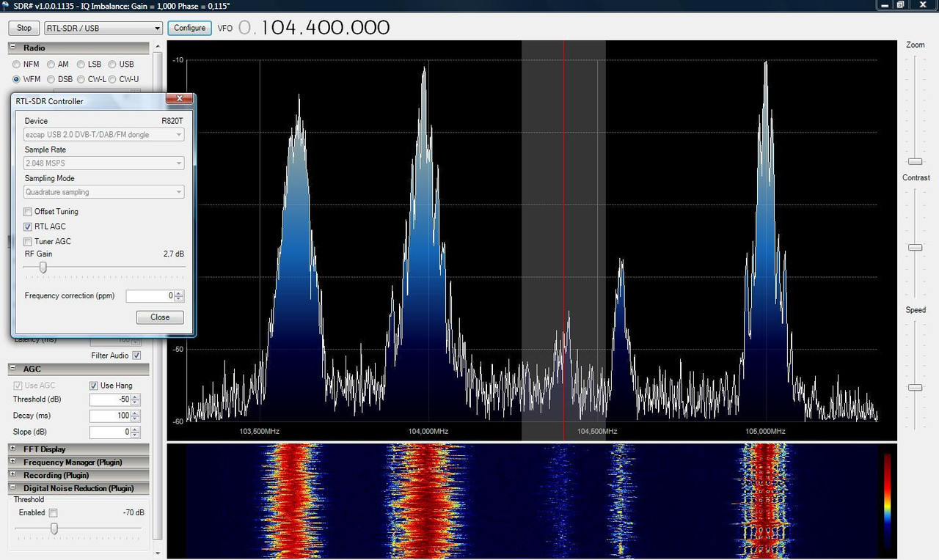Increase Slope value with up arrow
The image size is (939, 560).
[x=135, y=430]
